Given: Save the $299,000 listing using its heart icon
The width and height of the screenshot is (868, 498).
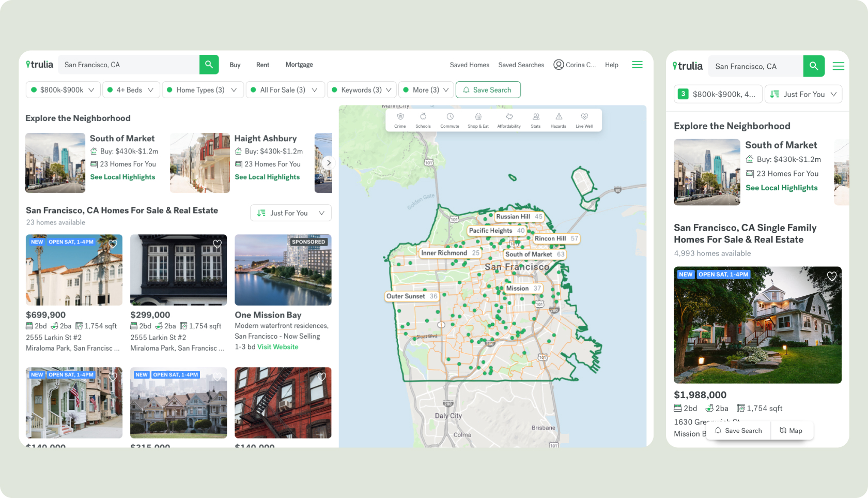Looking at the screenshot, I should (217, 244).
